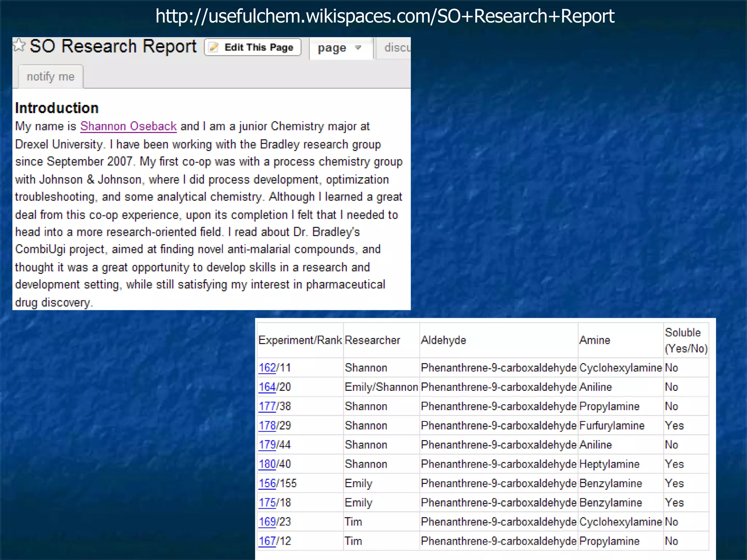
Task: Click Yes solubility in experiment 178 row
Action: [x=674, y=425]
